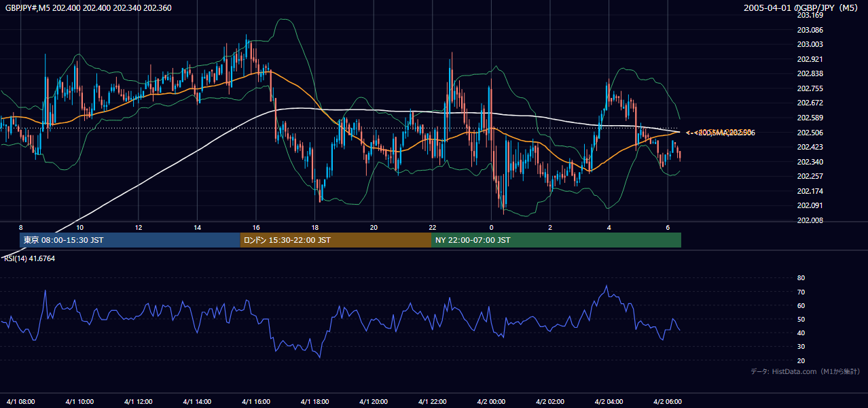868x408 pixels.
Task: Click hour tick 12 under price chart
Action: 139,227
